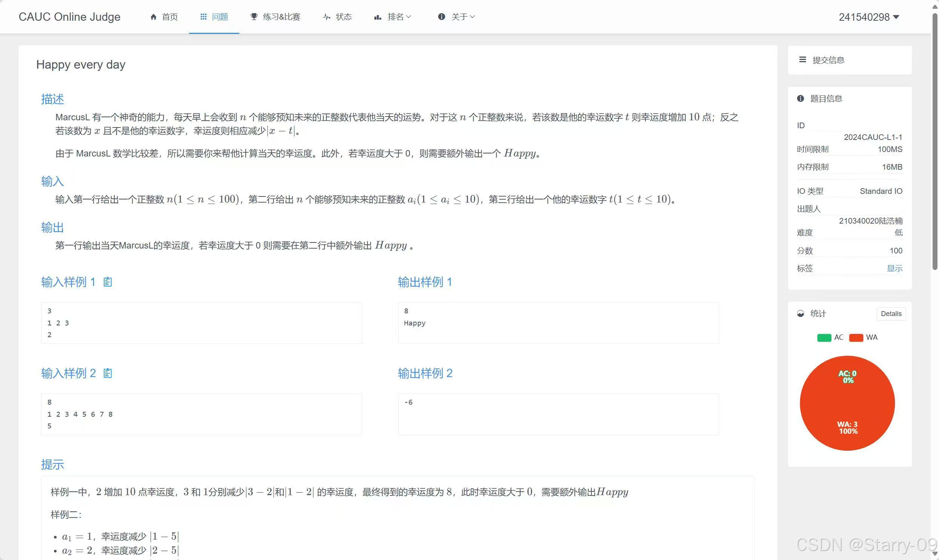Copy input sample 1 via clipboard icon
The image size is (939, 560).
pyautogui.click(x=108, y=282)
